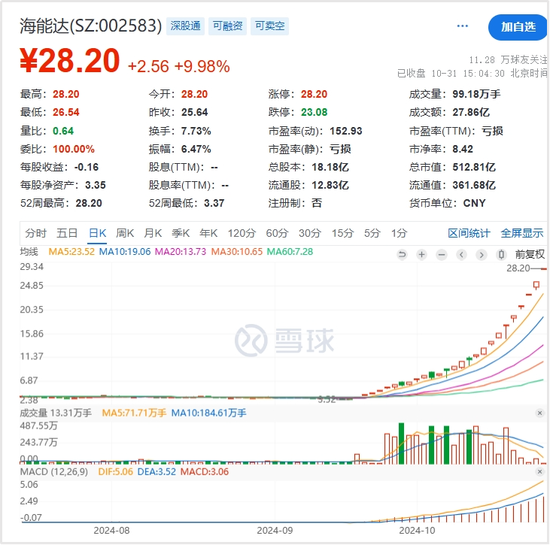Click the DEA:3.52 value
This screenshot has width=550, height=545.
pyautogui.click(x=156, y=472)
